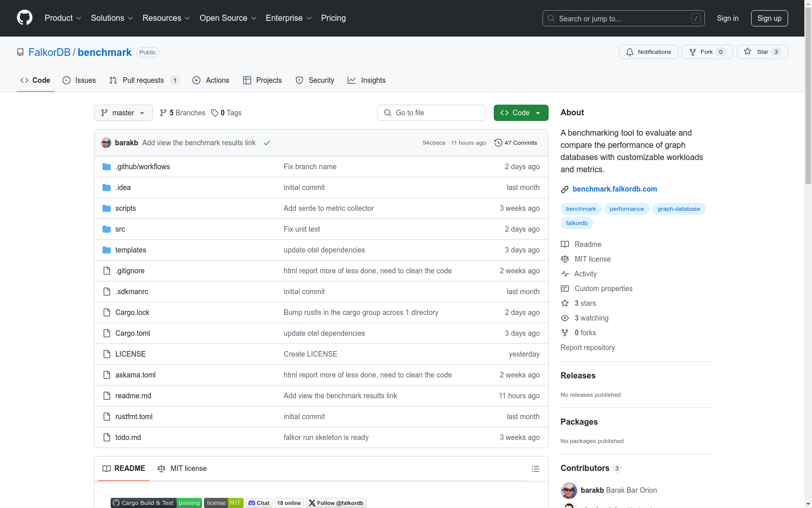Open the 47 Commits link

516,143
